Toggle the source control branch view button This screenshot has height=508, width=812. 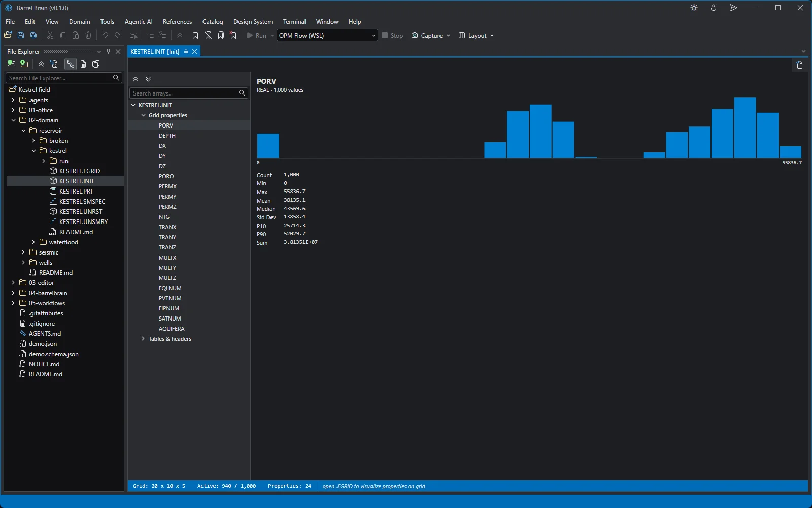[71, 64]
